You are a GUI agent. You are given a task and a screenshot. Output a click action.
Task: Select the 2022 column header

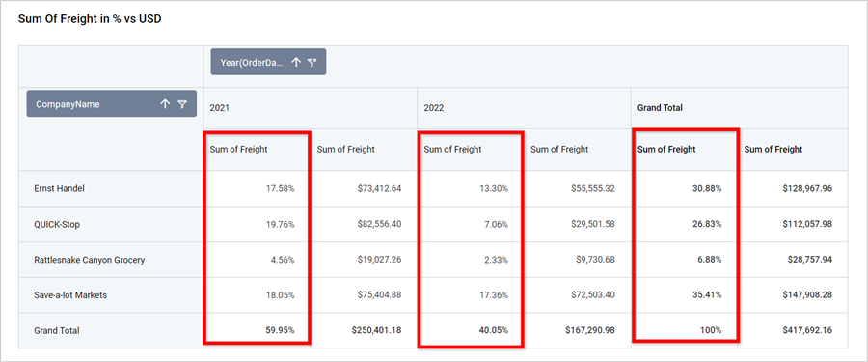tap(524, 108)
